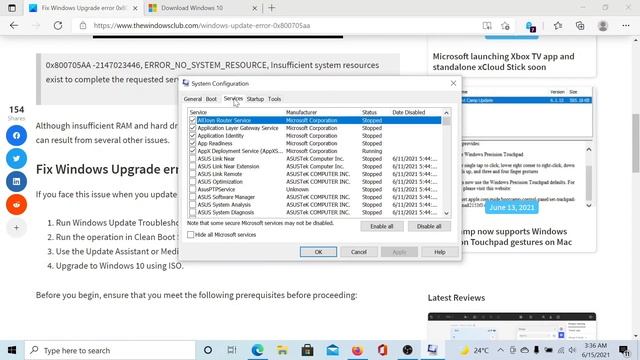Screen dimensions: 640x360
Task: Open the notification center icon
Action: point(624,350)
